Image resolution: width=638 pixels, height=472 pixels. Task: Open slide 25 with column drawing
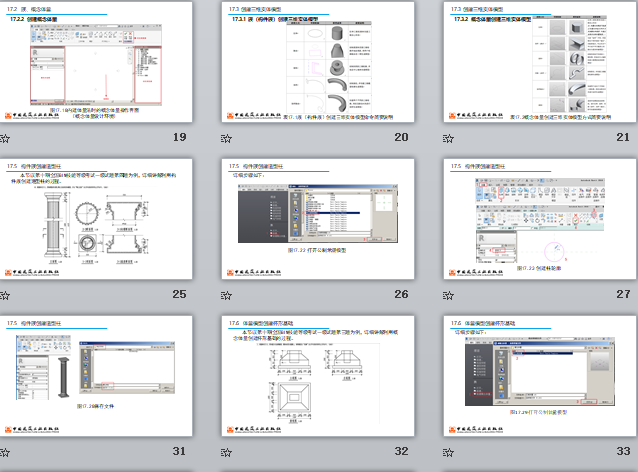tap(95, 220)
